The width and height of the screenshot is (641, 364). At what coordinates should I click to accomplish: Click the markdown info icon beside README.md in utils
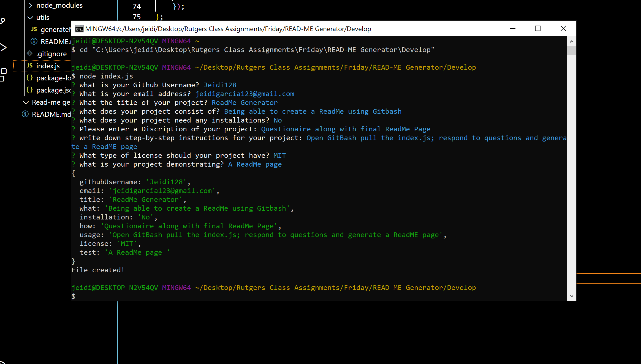point(34,41)
